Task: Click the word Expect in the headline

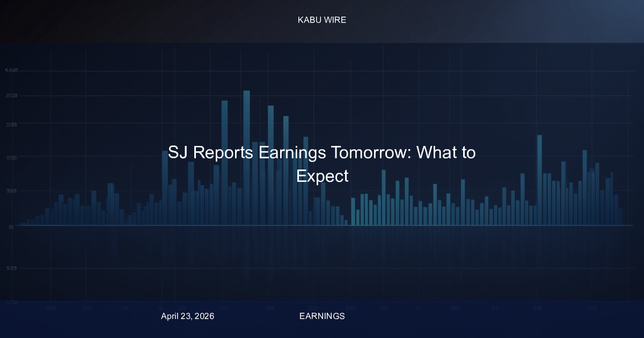Action: pyautogui.click(x=323, y=176)
